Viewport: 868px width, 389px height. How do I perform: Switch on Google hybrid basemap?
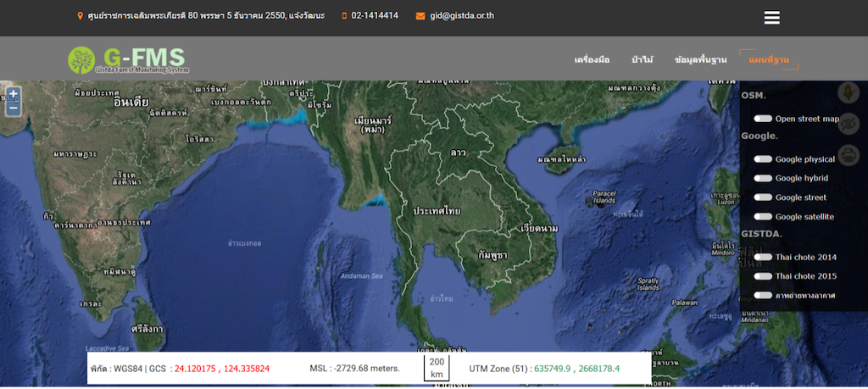tap(763, 179)
